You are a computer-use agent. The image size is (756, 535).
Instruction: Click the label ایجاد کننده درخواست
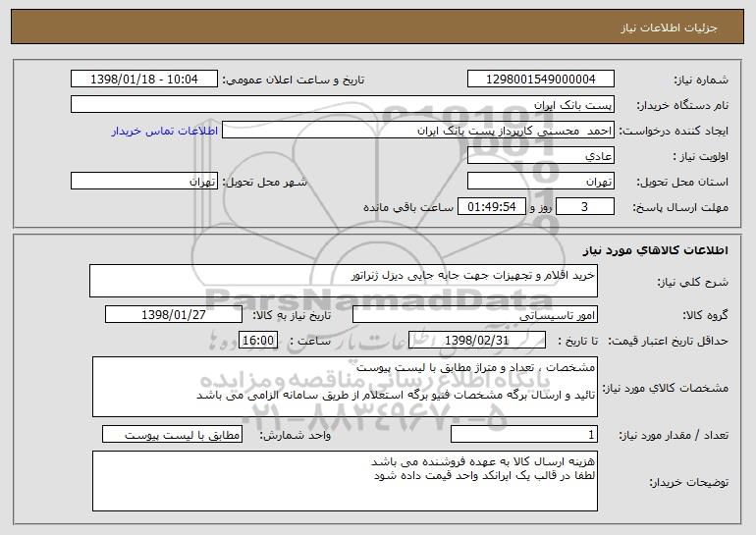tap(674, 131)
